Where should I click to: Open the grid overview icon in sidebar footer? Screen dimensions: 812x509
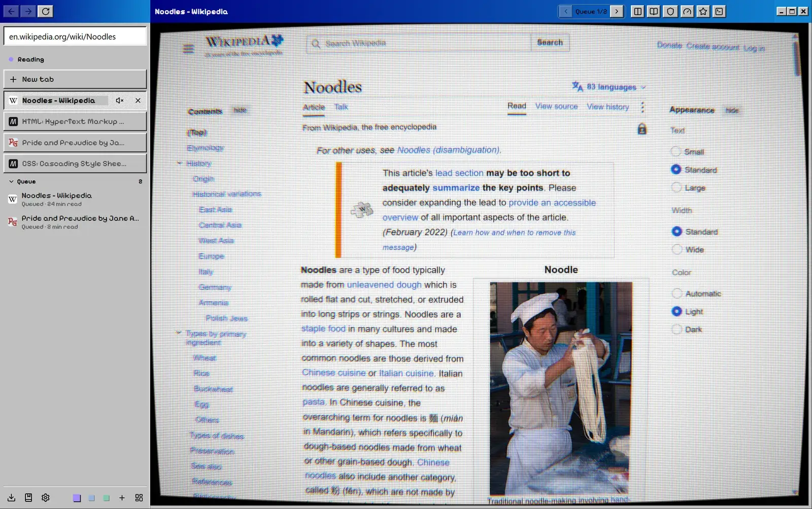click(x=139, y=498)
